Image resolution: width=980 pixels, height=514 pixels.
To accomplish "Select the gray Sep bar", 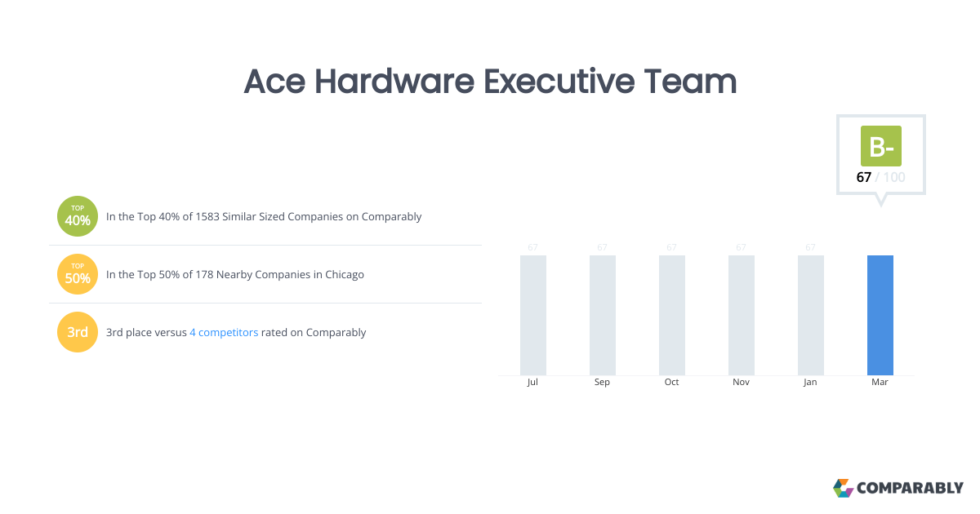I will pos(603,315).
